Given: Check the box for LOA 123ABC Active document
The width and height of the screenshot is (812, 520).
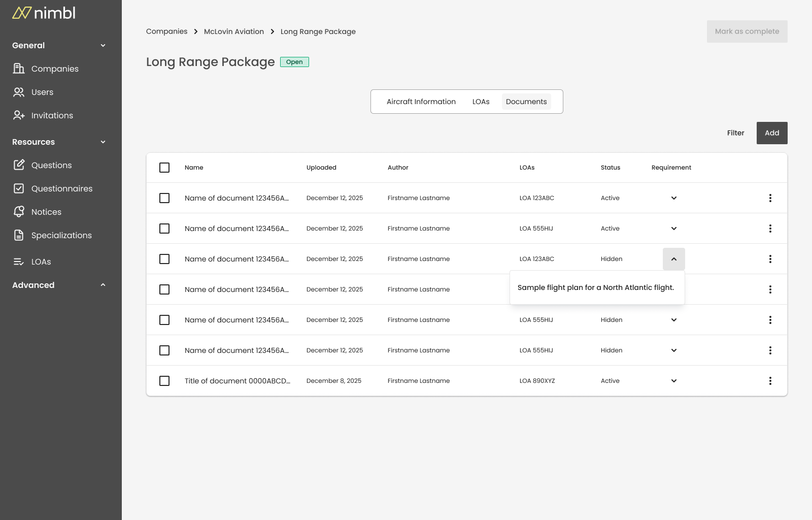Looking at the screenshot, I should coord(164,198).
